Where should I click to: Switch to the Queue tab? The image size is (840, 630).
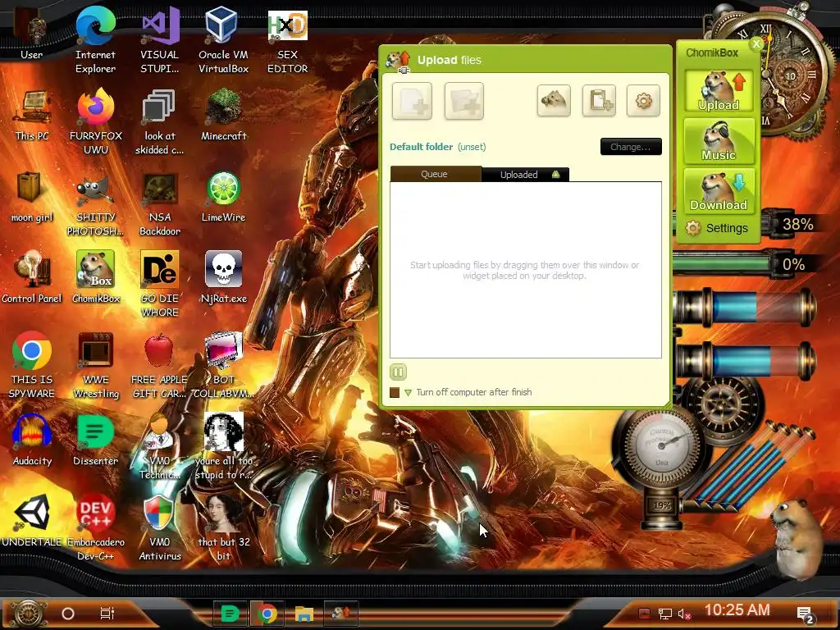click(436, 174)
